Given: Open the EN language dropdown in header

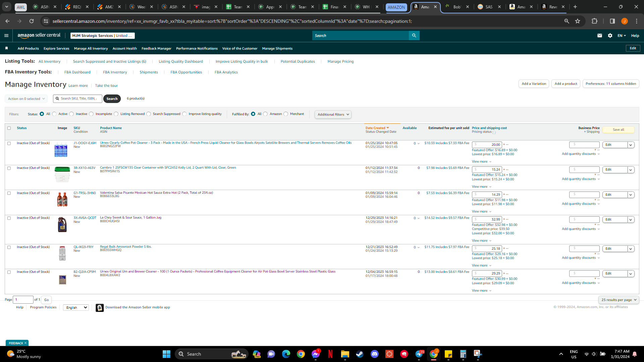Looking at the screenshot, I should 622,36.
